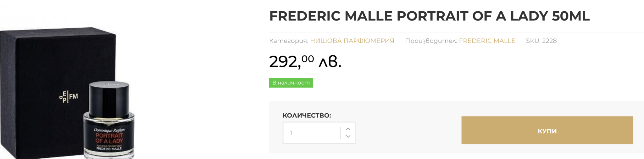Click the Dominique Ropion text on bottle

point(109,130)
